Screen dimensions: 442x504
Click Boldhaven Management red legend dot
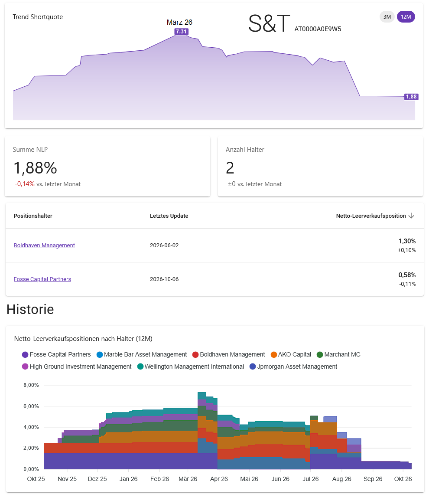click(x=195, y=354)
